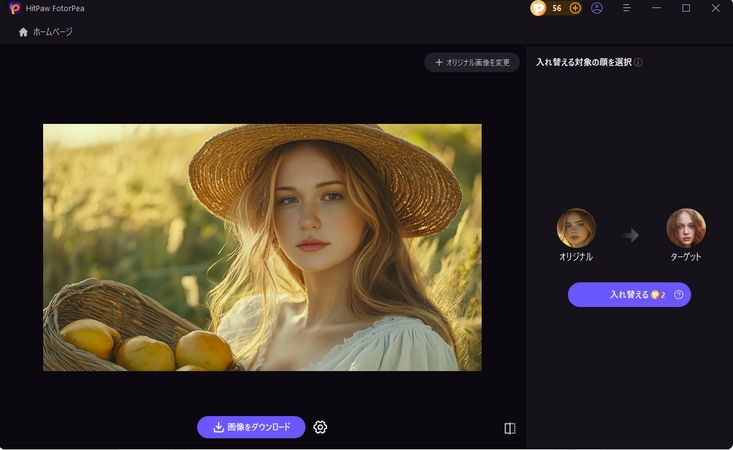Click 画像をダウンロード download button
The image size is (733, 450).
(251, 427)
